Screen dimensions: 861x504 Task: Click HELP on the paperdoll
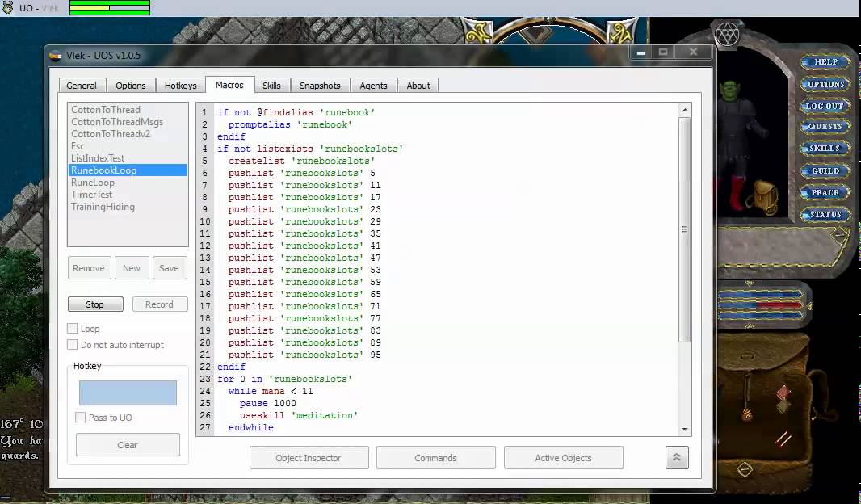click(825, 62)
